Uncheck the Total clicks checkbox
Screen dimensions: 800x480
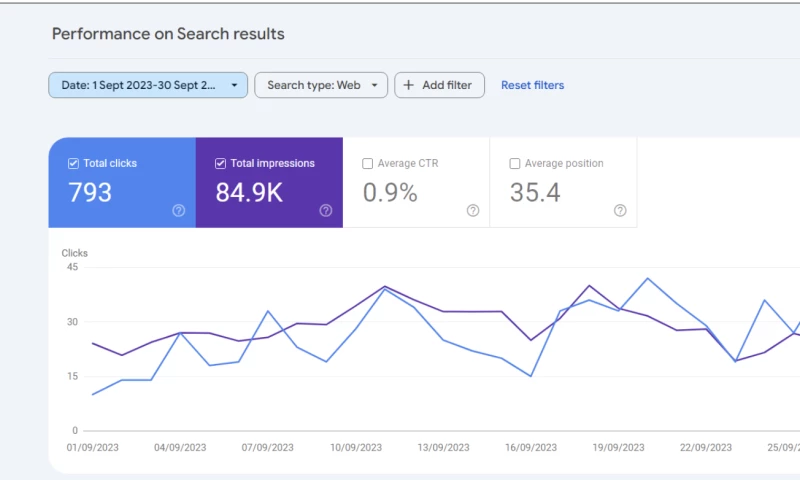(73, 163)
